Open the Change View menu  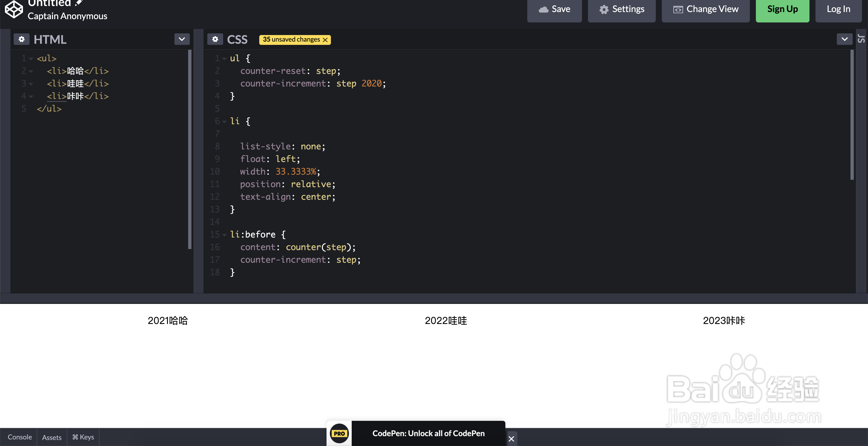(x=706, y=9)
